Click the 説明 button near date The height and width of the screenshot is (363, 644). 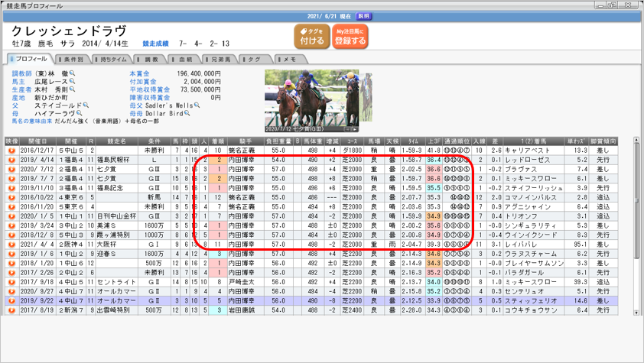point(363,16)
